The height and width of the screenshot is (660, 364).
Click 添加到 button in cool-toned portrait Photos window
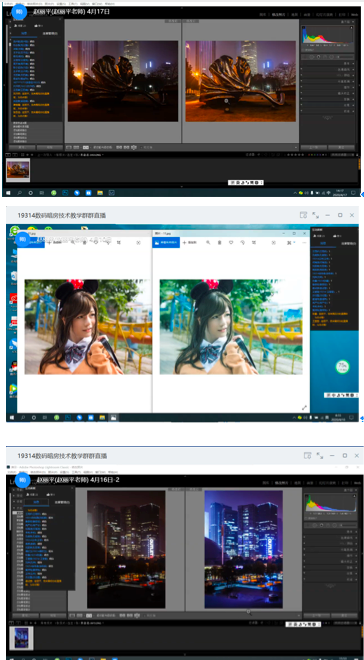(x=190, y=243)
